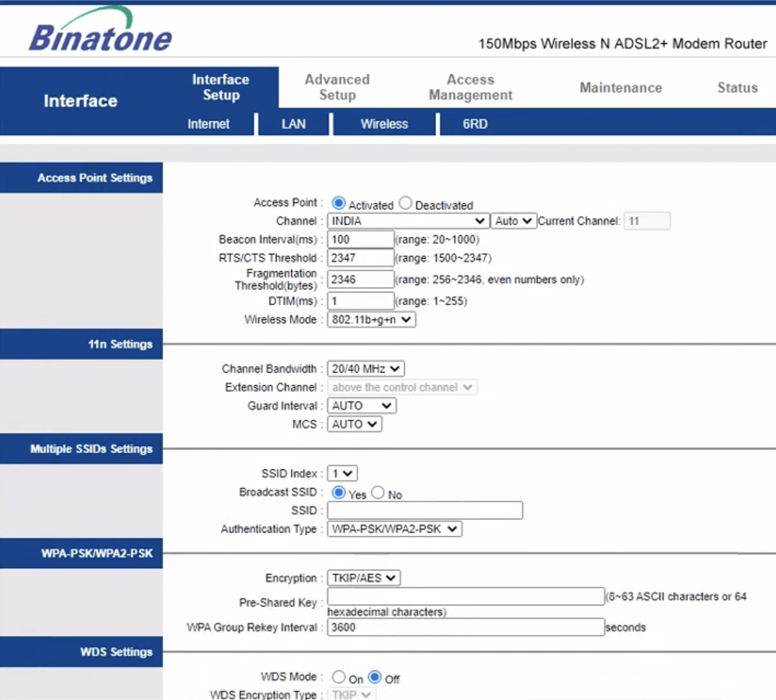Open the INDIA channel region dropdown
The image size is (776, 700).
(408, 221)
